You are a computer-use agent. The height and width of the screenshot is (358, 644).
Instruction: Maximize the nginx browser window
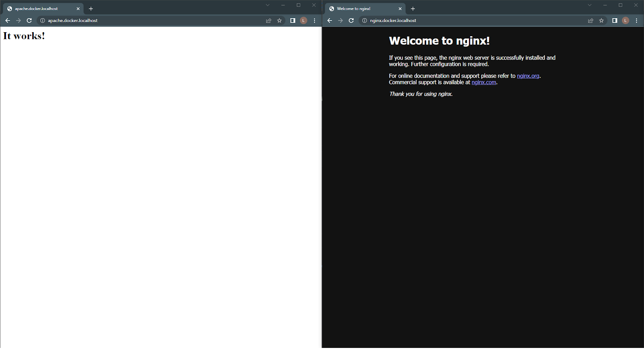(620, 5)
